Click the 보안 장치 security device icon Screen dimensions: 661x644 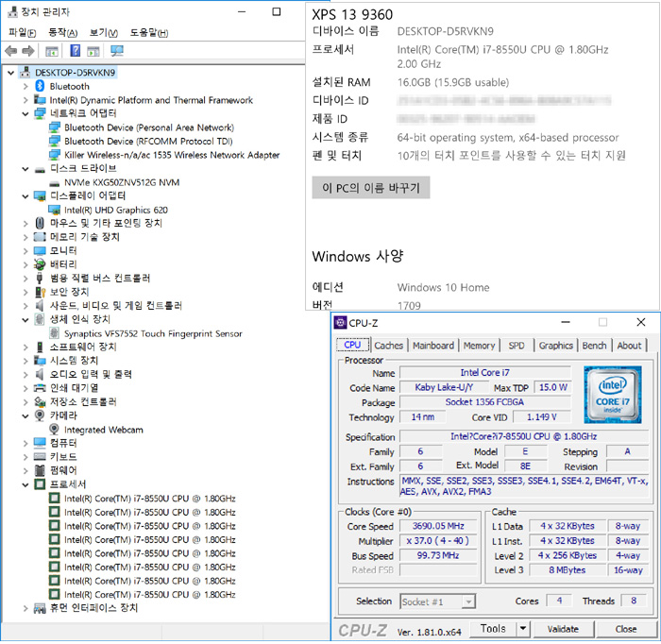click(x=40, y=292)
